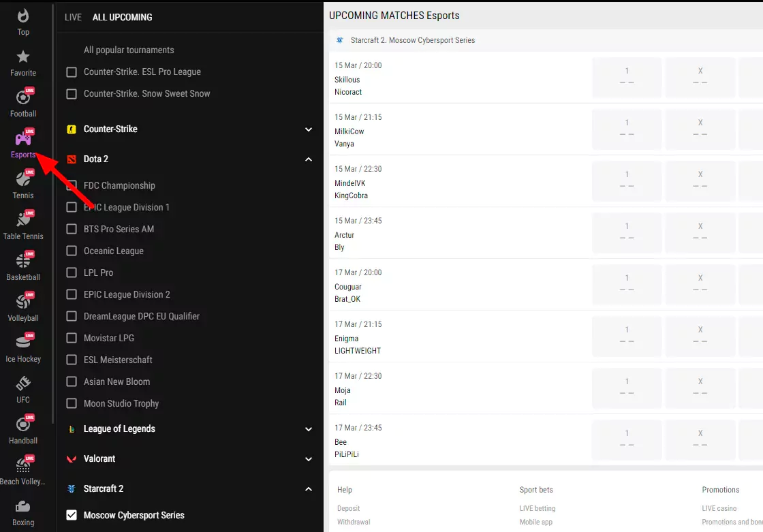Bet on outcome 1 for Skillous vs Nicoract
Screen dimensions: 763x532
coord(627,77)
